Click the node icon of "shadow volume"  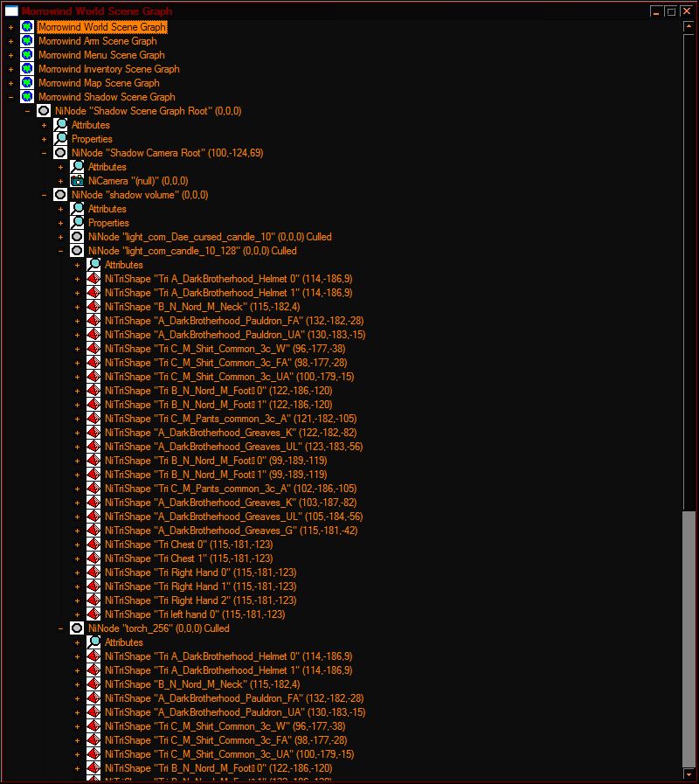[60, 195]
